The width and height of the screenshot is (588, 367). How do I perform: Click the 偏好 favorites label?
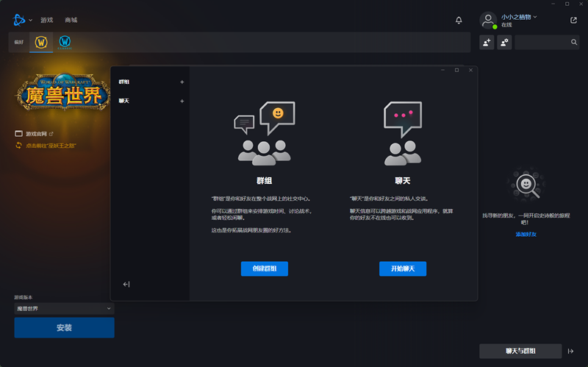(x=19, y=42)
